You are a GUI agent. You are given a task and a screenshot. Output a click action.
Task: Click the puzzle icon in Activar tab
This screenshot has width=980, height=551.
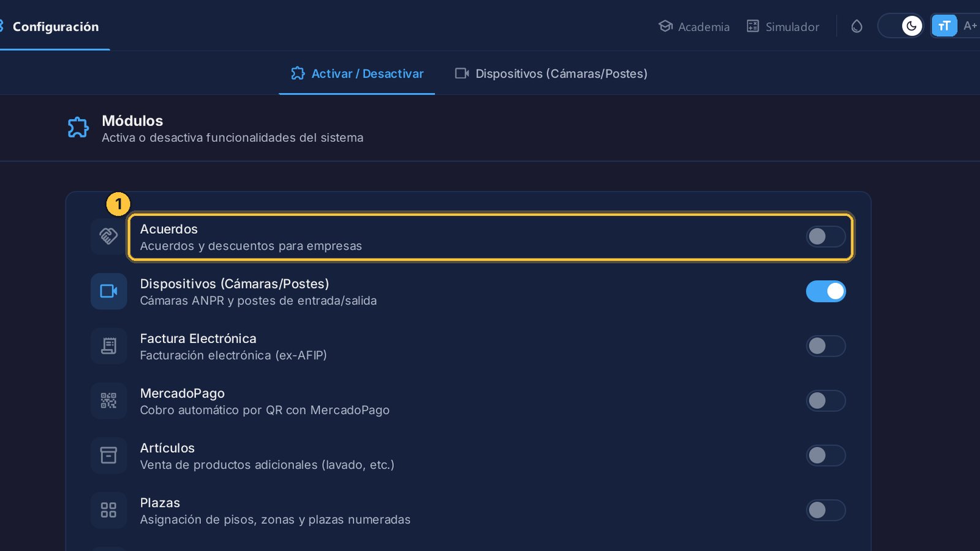298,73
